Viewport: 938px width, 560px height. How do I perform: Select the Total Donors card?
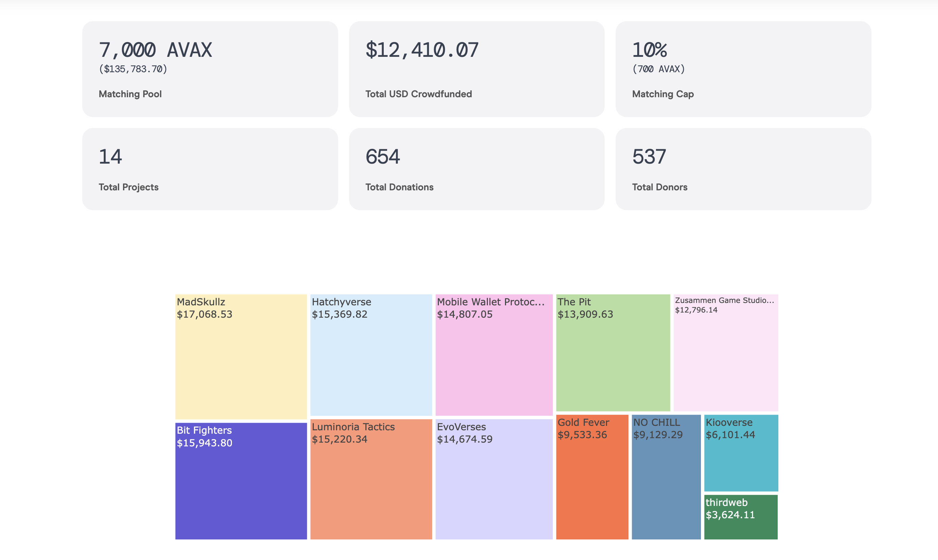point(743,169)
